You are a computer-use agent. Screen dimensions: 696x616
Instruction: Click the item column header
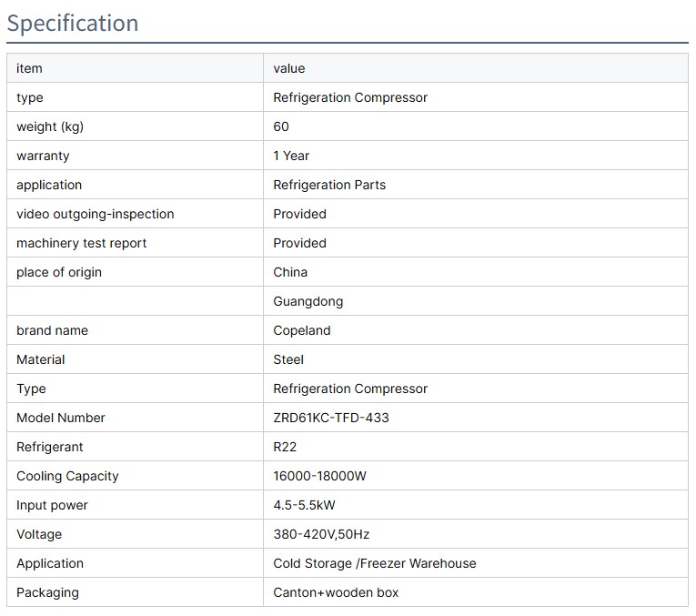coord(29,68)
